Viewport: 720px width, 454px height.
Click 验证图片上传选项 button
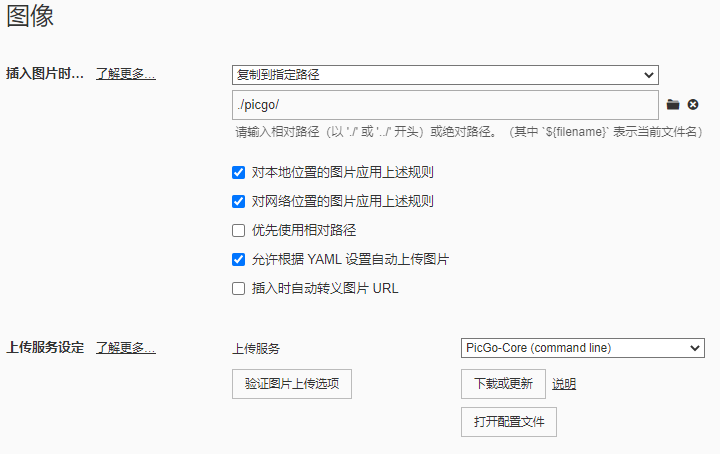[x=292, y=384]
